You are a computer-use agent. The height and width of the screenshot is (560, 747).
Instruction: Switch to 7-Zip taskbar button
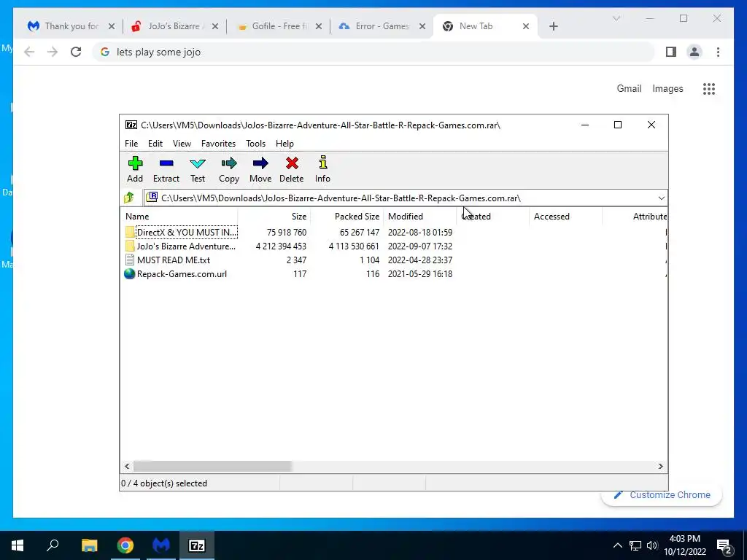point(197,545)
